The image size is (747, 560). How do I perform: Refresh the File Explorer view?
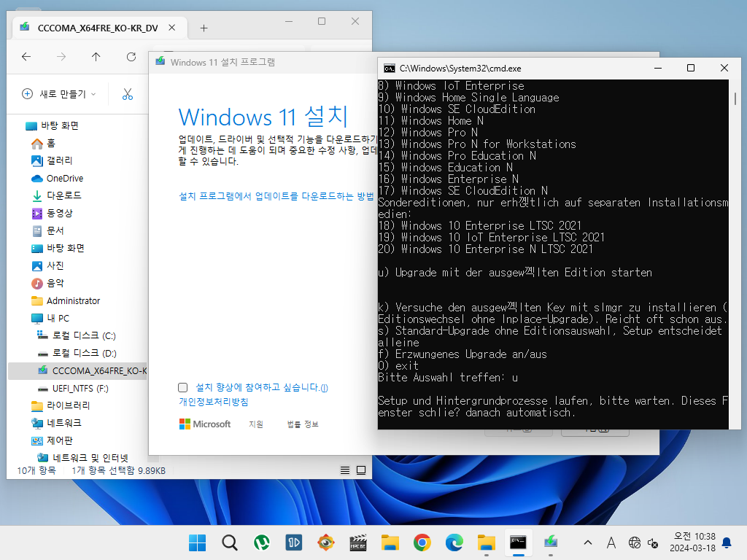pyautogui.click(x=131, y=57)
